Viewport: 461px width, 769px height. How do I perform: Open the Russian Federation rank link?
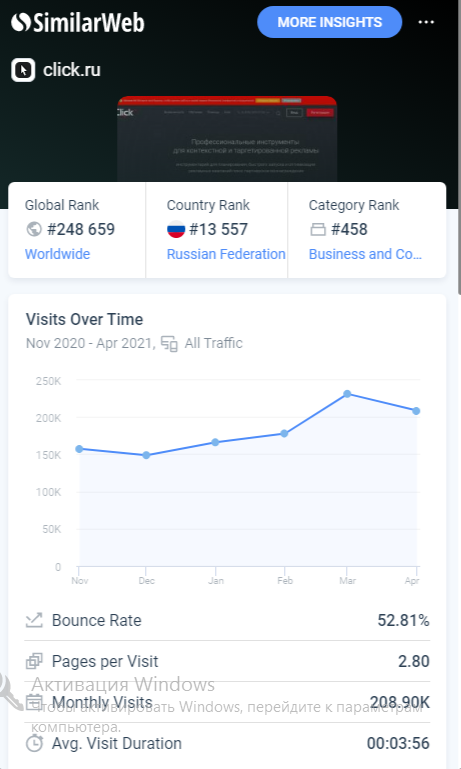point(226,254)
